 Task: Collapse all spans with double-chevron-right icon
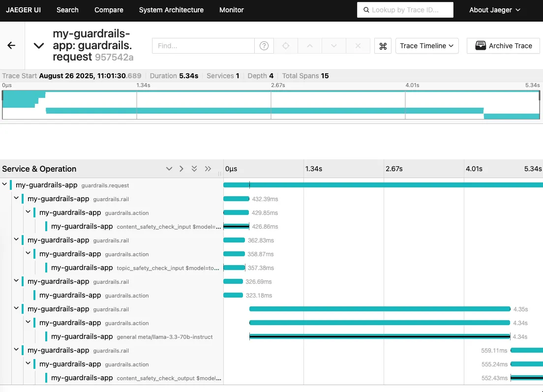208,169
